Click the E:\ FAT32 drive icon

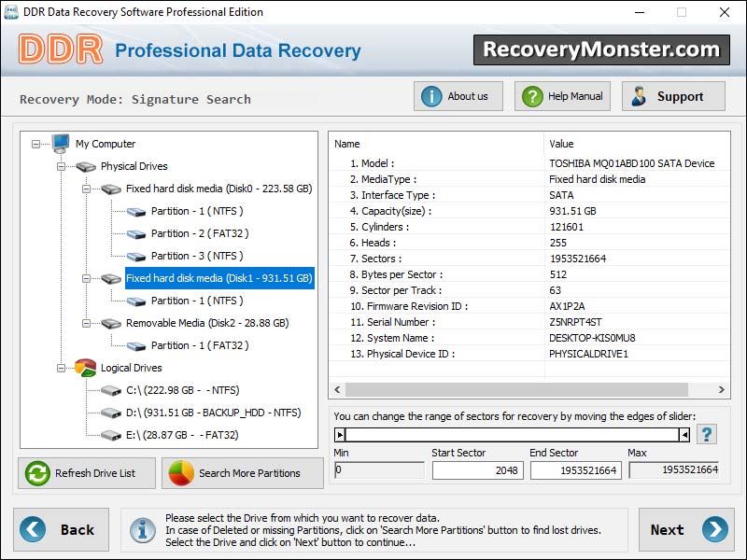(111, 435)
